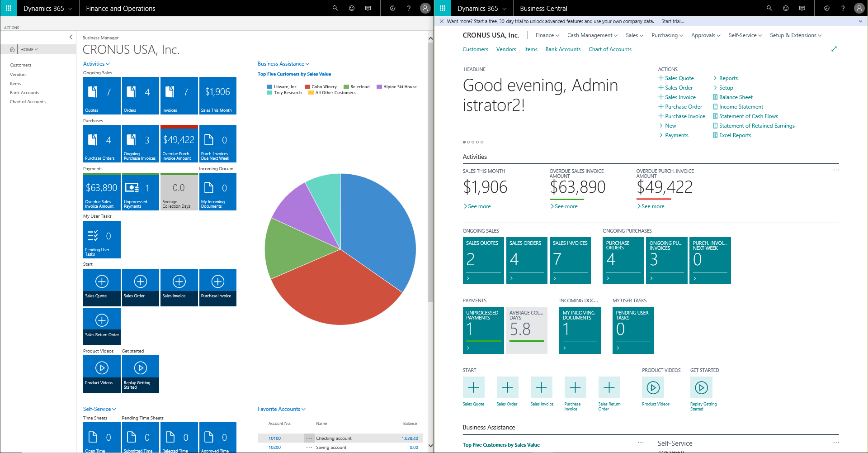Open app launcher in Business Central window
The height and width of the screenshot is (453, 868).
click(443, 8)
